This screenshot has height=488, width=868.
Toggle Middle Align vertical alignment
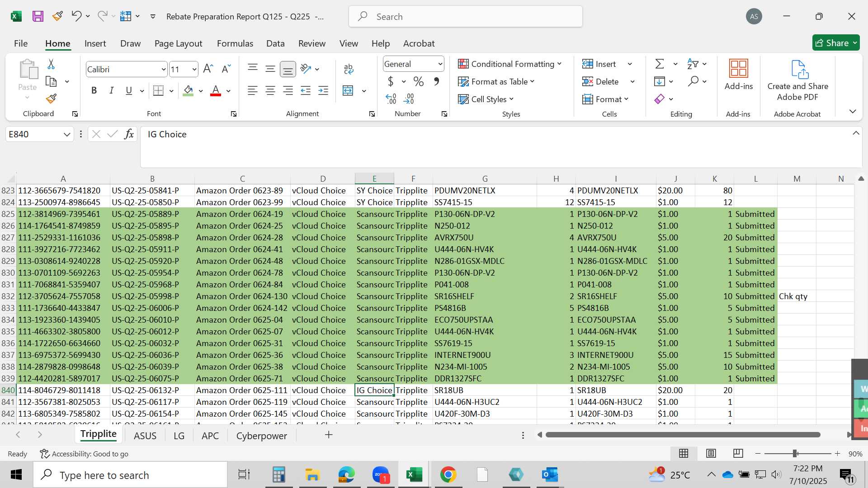click(270, 69)
